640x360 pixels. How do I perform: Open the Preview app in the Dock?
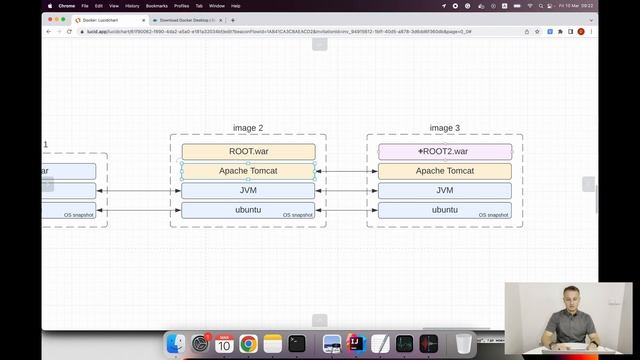click(332, 344)
